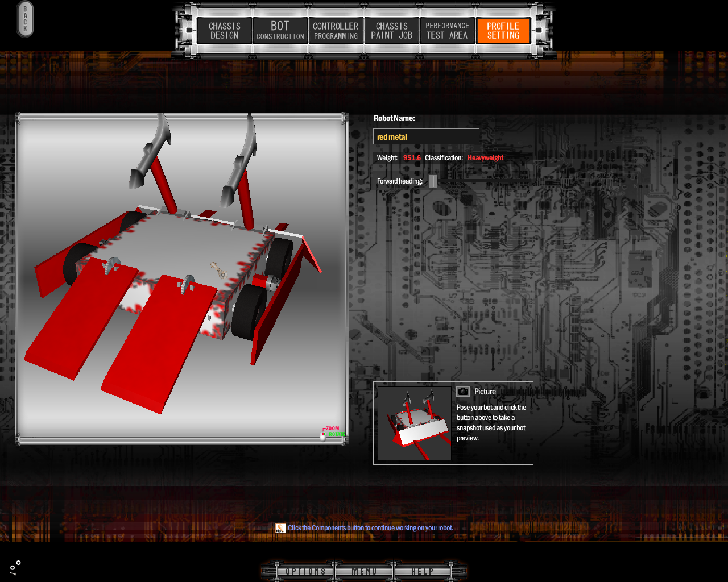728x582 pixels.
Task: Click the Forward heading slider handle
Action: coord(433,181)
